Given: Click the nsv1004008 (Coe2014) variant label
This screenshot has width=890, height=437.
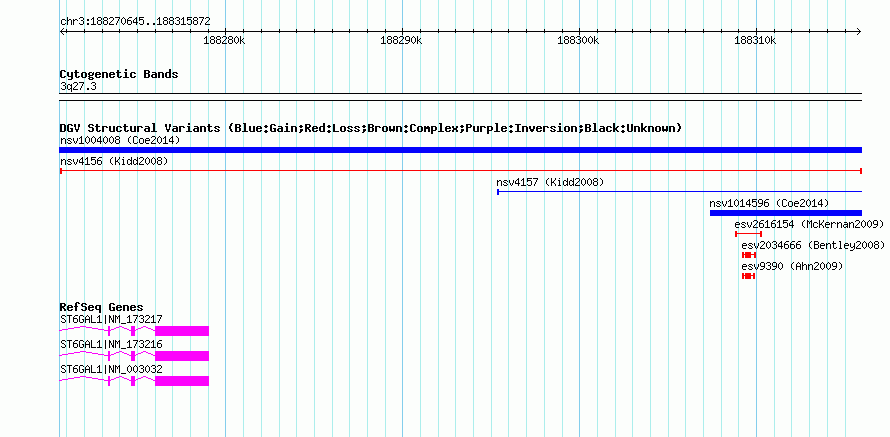Looking at the screenshot, I should (x=120, y=140).
